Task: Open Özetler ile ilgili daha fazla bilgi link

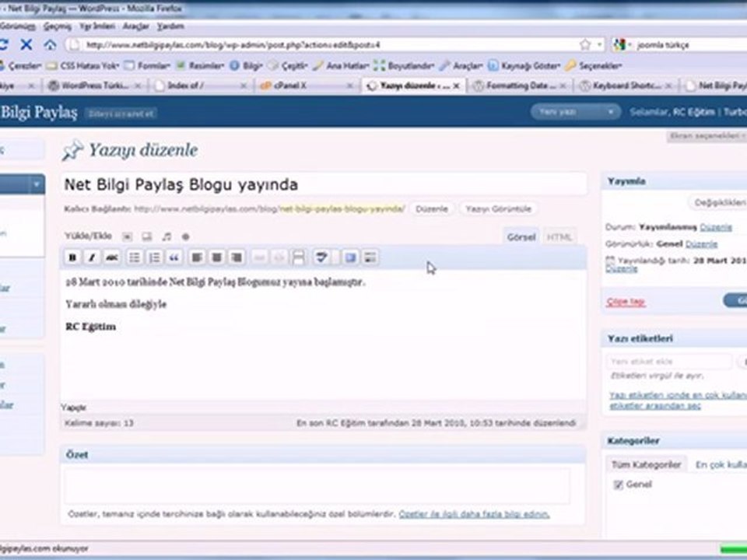Action: coord(474,514)
